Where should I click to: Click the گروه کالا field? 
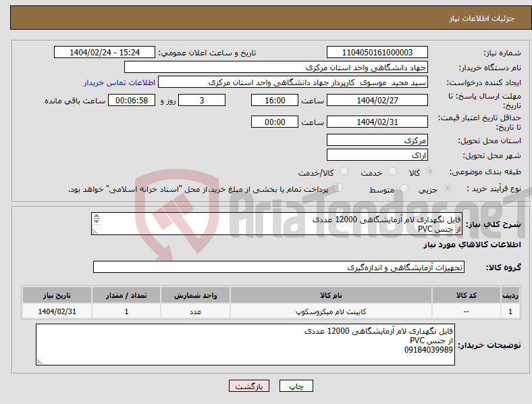coord(279,267)
